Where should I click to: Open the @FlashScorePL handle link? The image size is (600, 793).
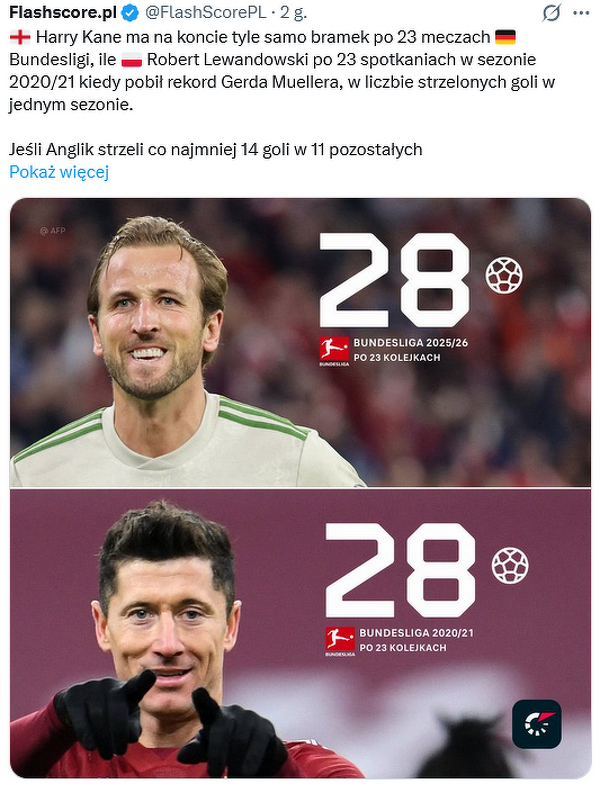point(205,12)
